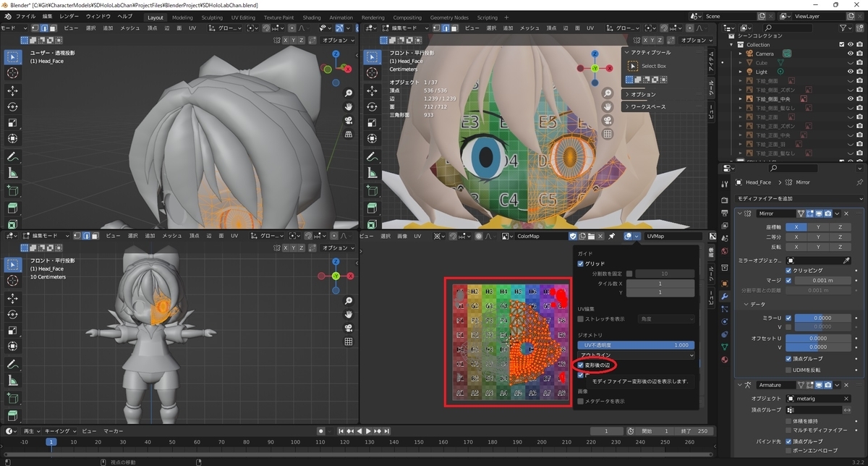Click the zoom icon in front viewport

608,93
